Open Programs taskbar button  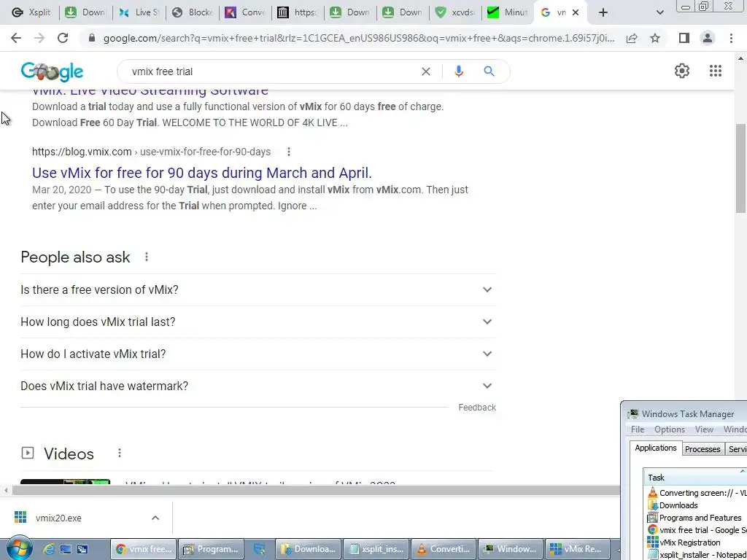pyautogui.click(x=211, y=549)
